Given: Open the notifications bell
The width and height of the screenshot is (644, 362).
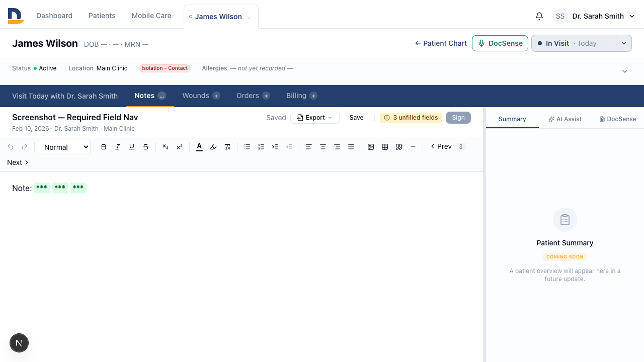Looking at the screenshot, I should point(539,16).
